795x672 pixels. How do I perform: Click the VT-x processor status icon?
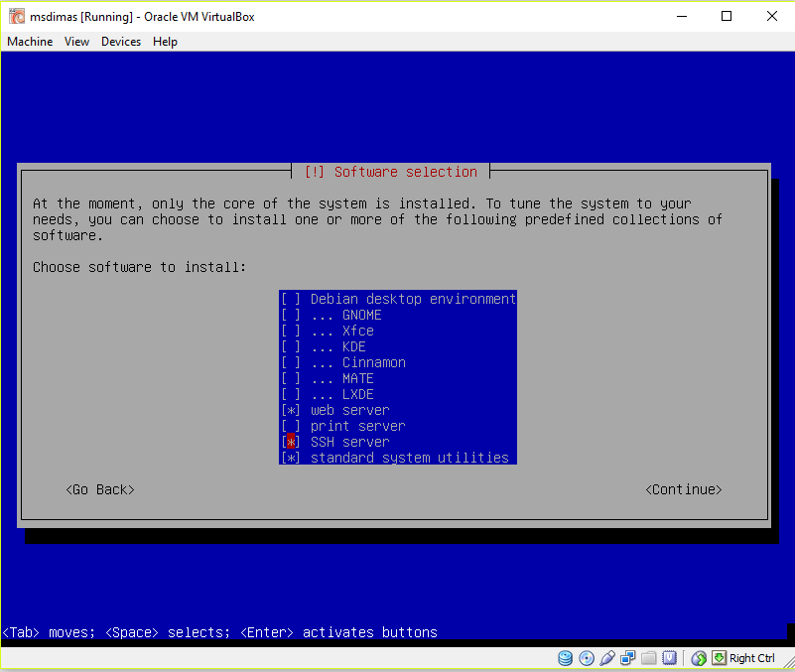pos(669,658)
